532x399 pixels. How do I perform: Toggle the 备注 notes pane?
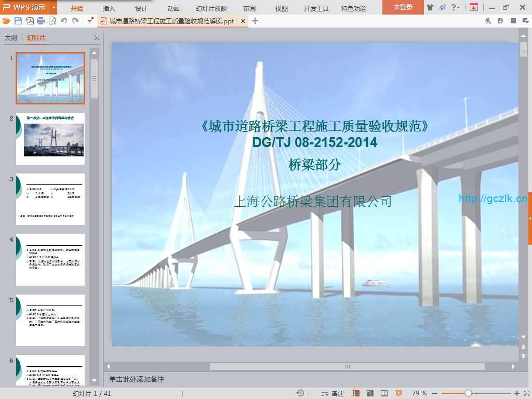click(x=333, y=393)
